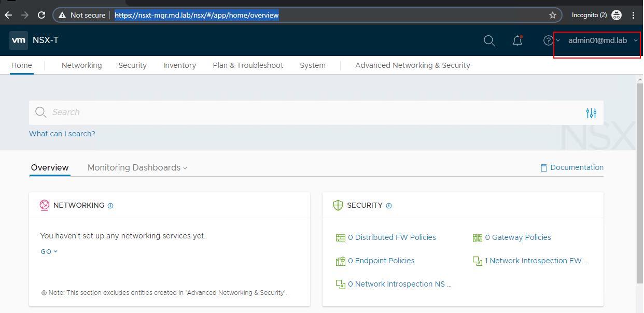Click the browser back arrow
Viewport: 644px width, 313px height.
(x=8, y=15)
